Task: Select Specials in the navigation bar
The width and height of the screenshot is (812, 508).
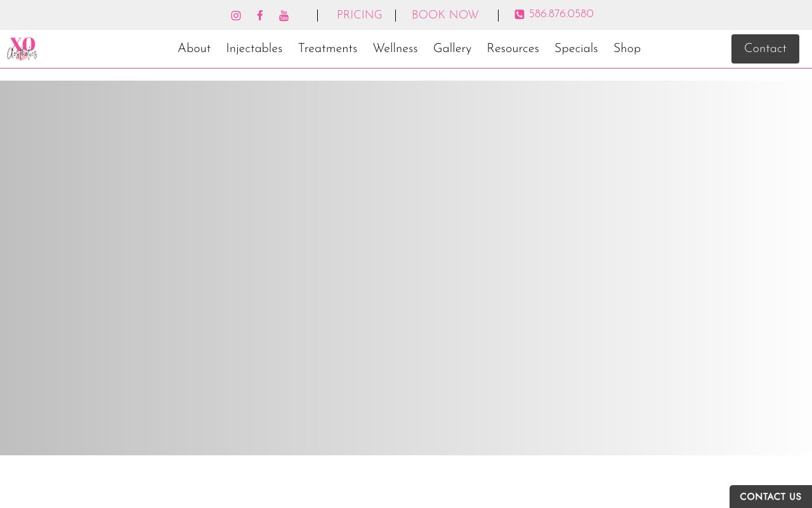Action: [576, 49]
